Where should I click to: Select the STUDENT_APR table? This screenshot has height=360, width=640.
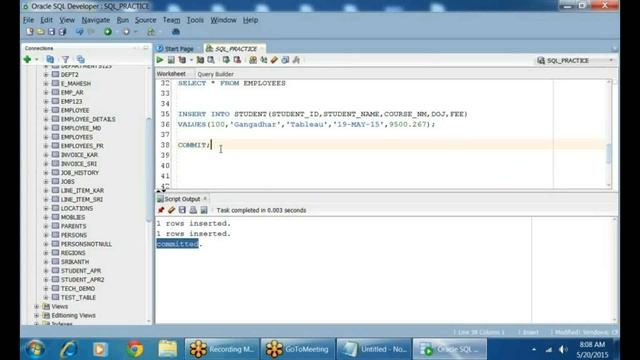[81, 271]
